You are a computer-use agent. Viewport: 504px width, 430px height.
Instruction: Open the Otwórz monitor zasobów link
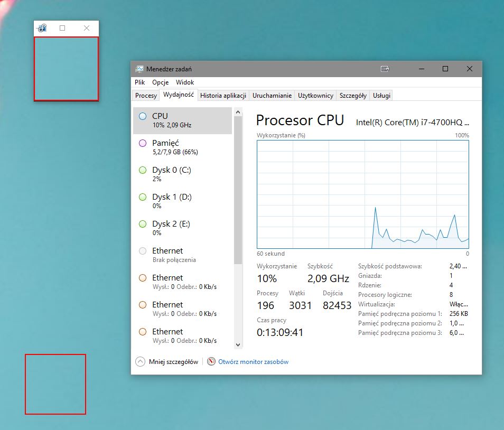(253, 362)
